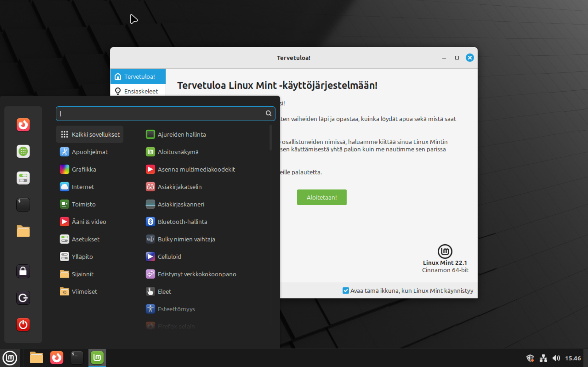Open the clock calendar showing 15.46
588x367 pixels.
pos(573,358)
